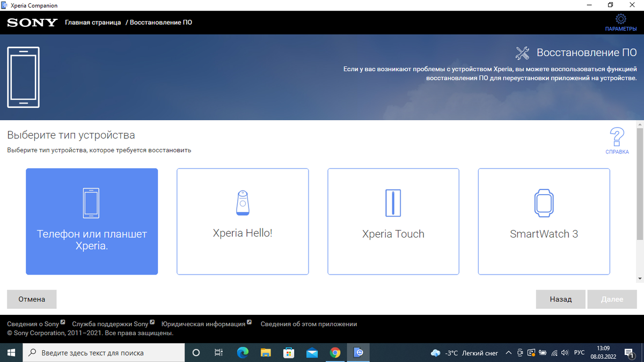Open network Wi-Fi tray icon
Screen dimensions: 644x362
click(x=554, y=353)
